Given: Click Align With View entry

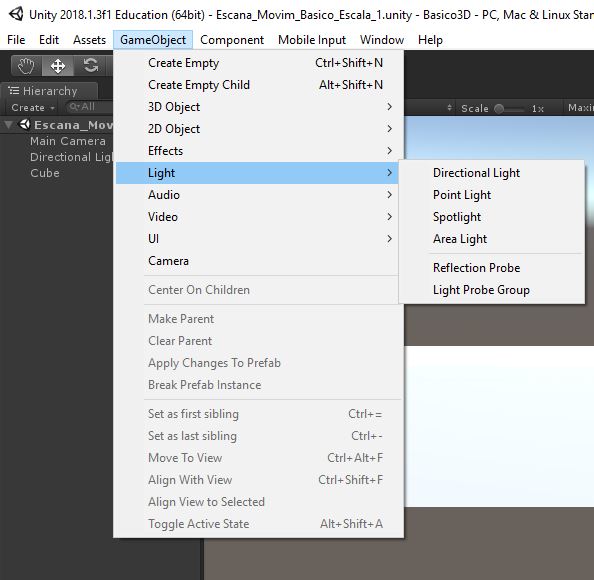Looking at the screenshot, I should pyautogui.click(x=257, y=480).
